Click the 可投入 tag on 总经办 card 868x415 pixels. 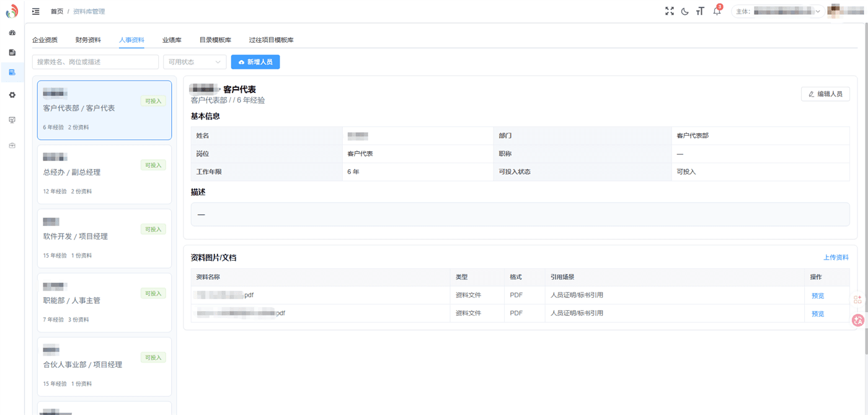[x=153, y=165]
